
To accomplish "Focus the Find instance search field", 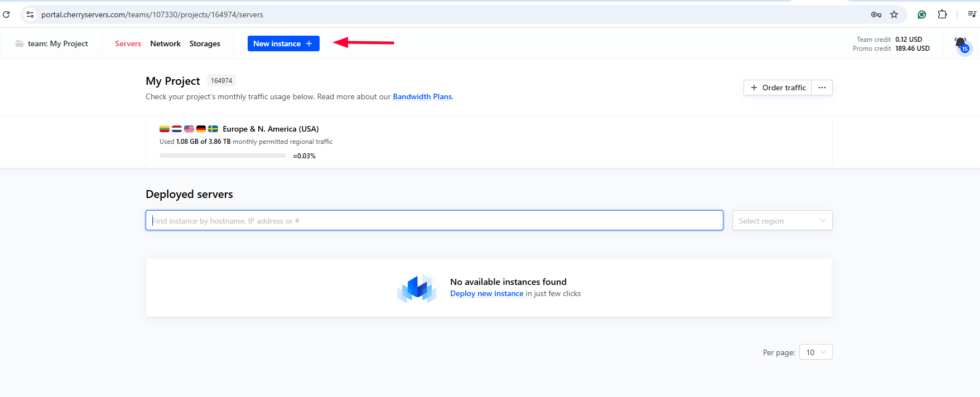I will pos(434,221).
